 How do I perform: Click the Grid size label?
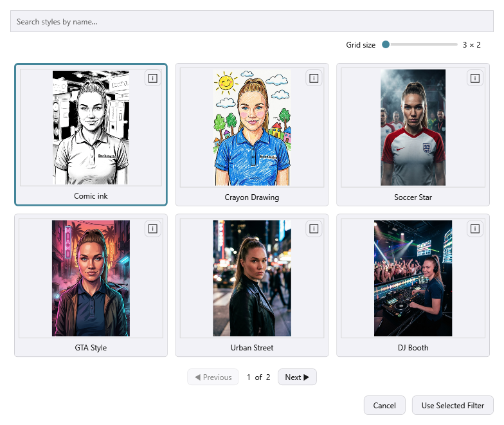pyautogui.click(x=361, y=45)
